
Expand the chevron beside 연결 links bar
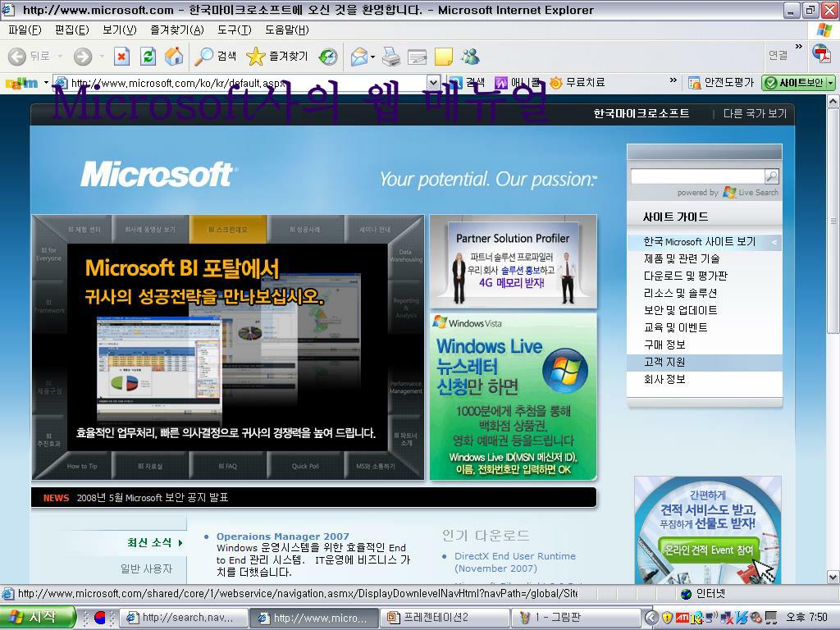[x=799, y=47]
